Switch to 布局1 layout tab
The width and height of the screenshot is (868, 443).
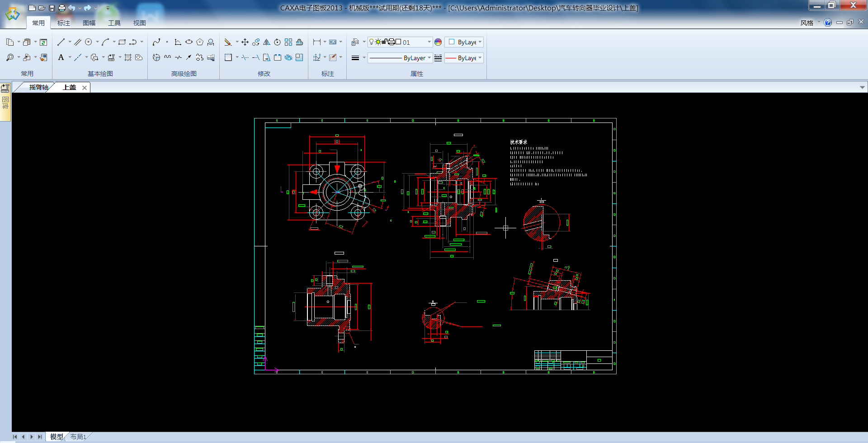point(78,437)
